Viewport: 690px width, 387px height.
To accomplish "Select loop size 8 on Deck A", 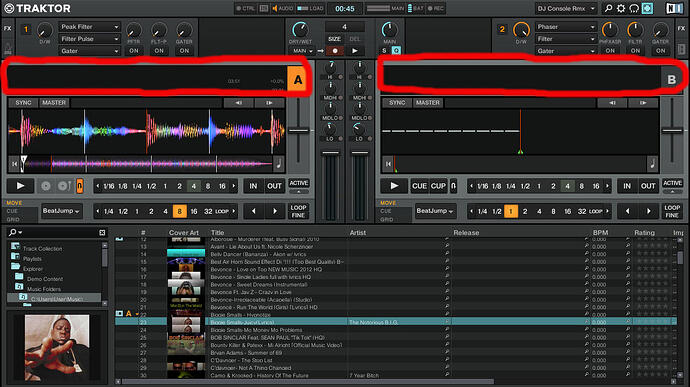I will pyautogui.click(x=208, y=186).
